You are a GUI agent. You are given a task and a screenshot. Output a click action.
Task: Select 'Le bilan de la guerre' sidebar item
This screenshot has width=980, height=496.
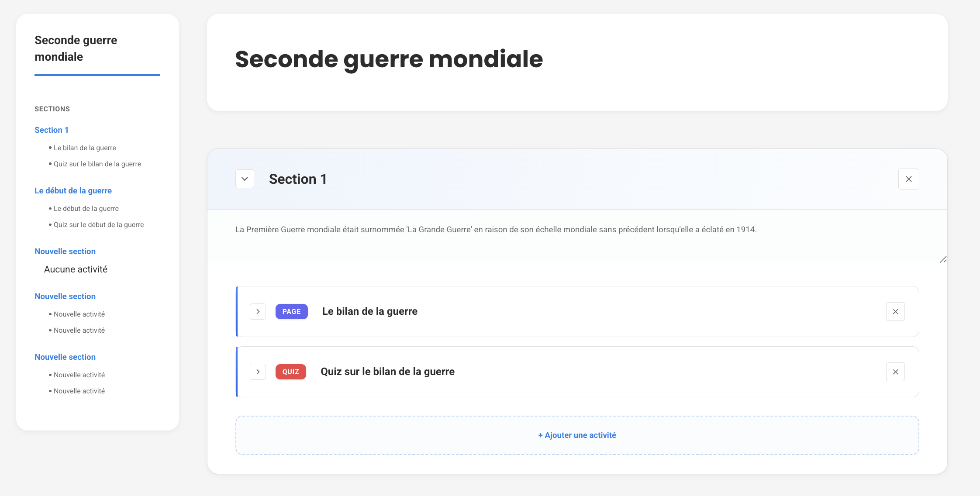click(x=85, y=148)
